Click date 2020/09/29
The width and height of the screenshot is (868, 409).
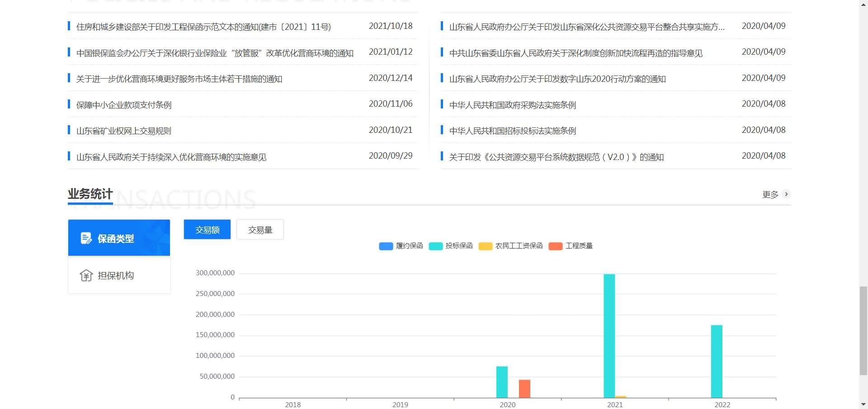tap(391, 156)
